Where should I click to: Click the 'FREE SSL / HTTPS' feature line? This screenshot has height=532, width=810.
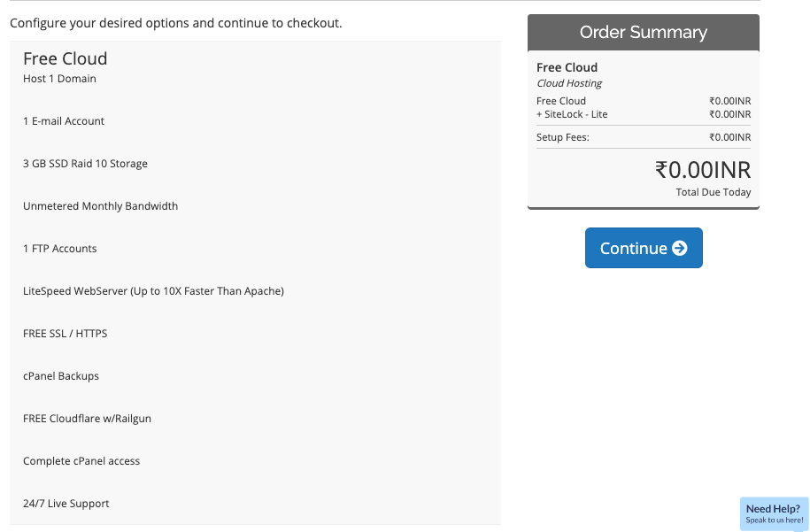pos(66,334)
